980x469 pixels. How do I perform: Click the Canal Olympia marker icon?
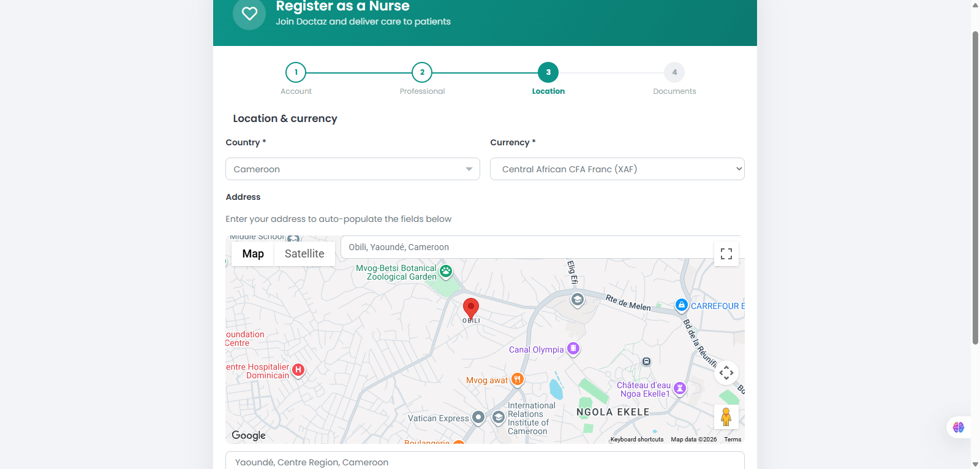click(573, 349)
